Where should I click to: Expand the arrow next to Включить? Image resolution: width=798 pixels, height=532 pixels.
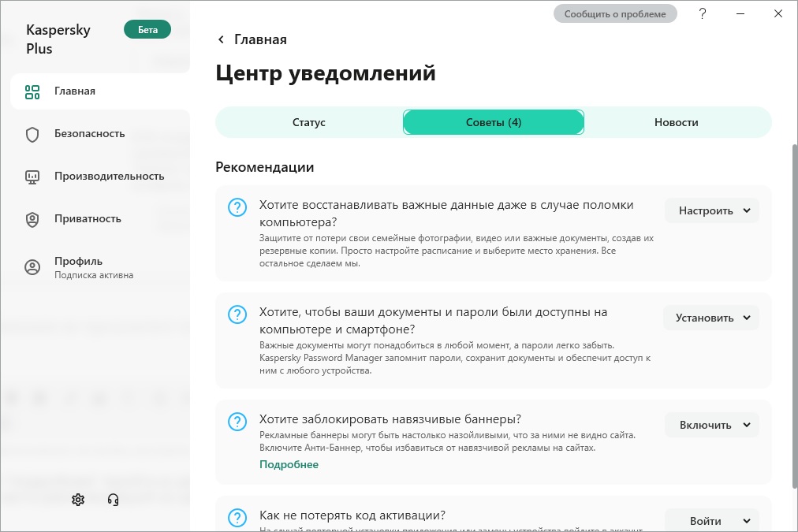click(747, 425)
